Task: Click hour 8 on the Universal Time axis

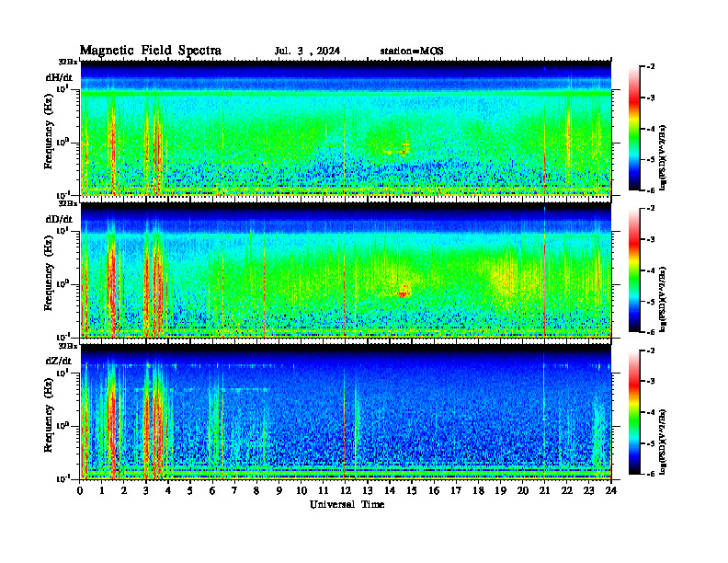Action: pos(256,491)
